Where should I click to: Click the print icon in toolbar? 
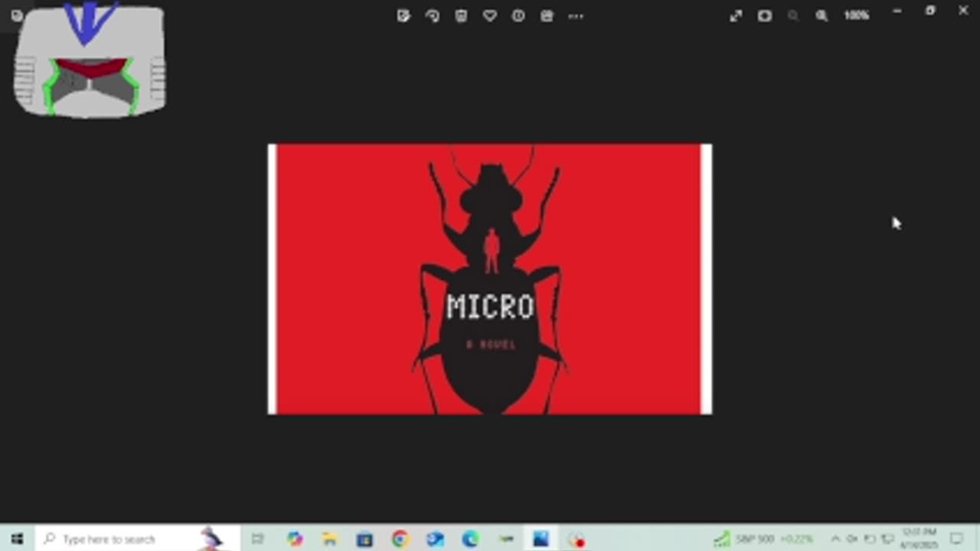[547, 15]
